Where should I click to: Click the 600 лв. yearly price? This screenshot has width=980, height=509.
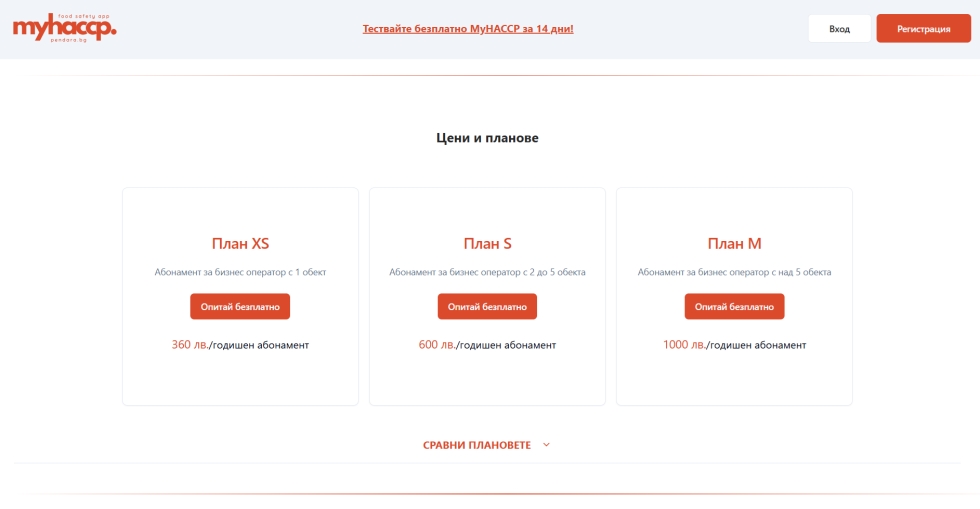coord(436,345)
